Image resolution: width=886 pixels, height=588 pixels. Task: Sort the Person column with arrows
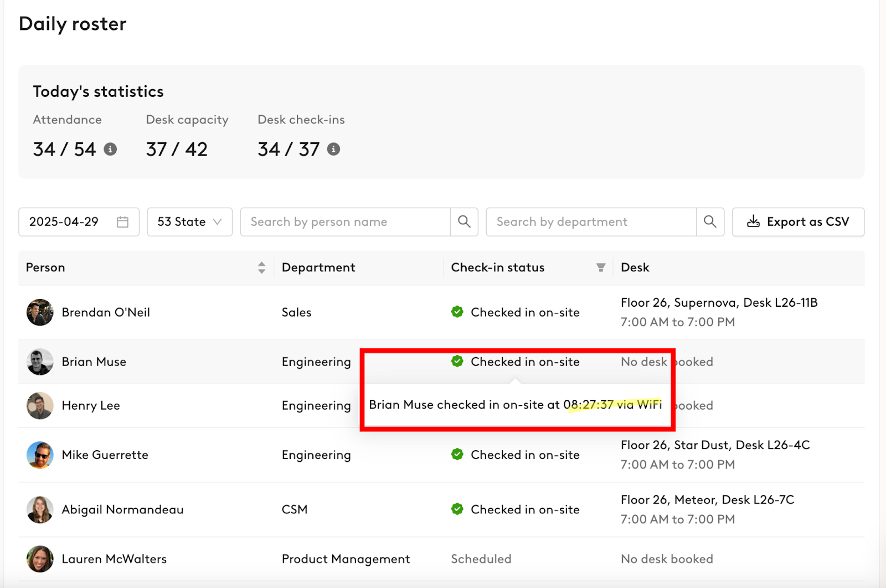point(261,268)
